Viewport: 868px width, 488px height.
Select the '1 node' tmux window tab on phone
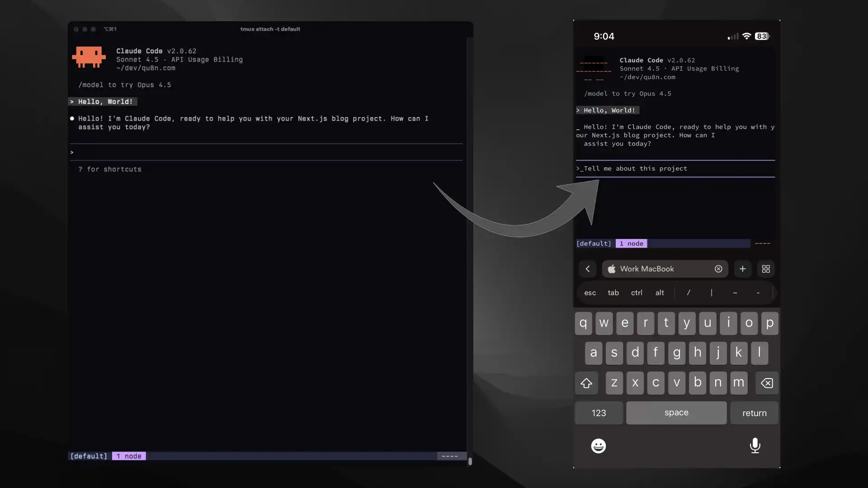pos(631,244)
